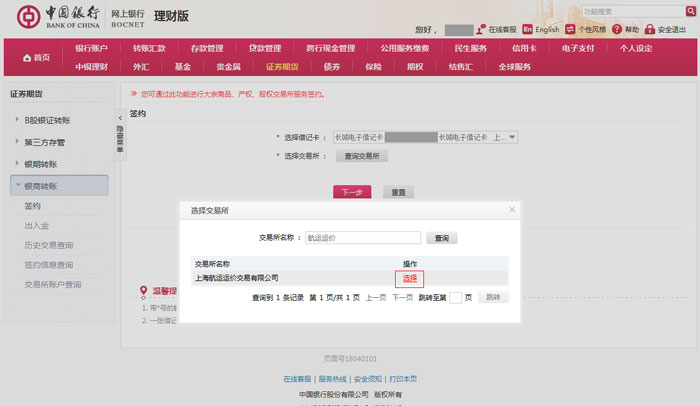Click the 下一步 button

[x=351, y=192]
